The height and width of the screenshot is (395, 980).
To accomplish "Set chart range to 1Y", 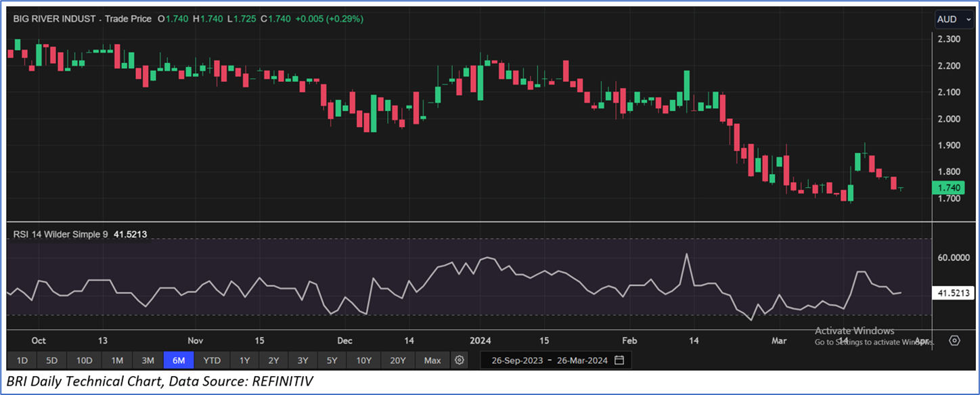I will click(x=244, y=360).
